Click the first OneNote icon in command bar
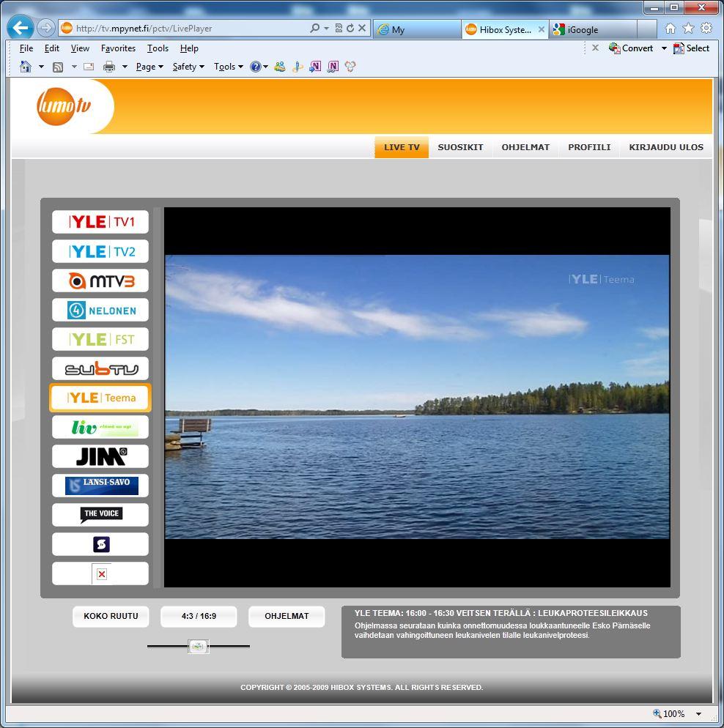 315,67
